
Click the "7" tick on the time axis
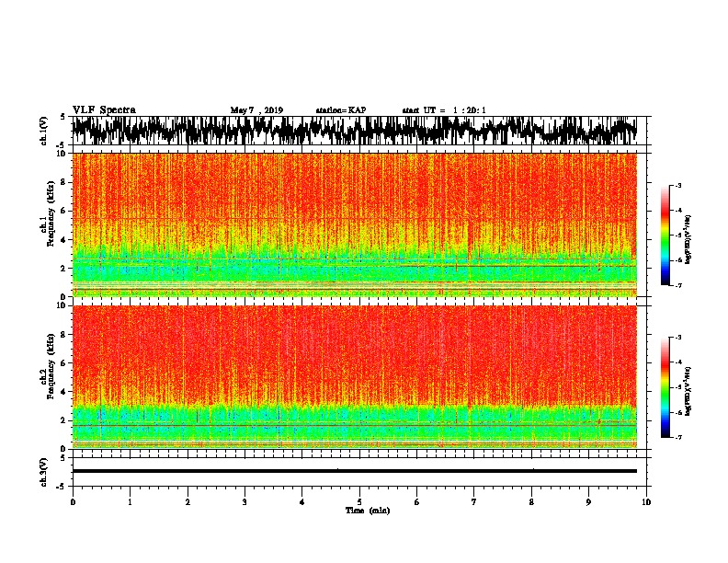point(474,502)
